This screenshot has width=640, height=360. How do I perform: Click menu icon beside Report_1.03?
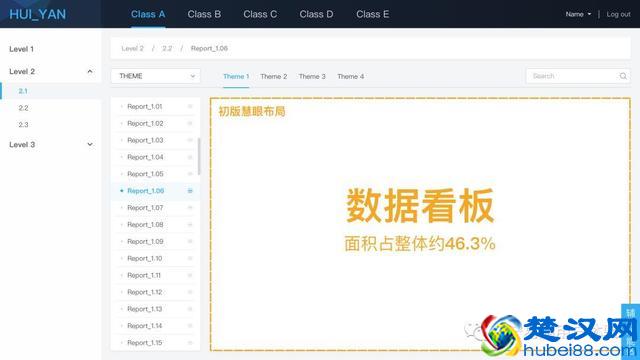click(x=190, y=140)
